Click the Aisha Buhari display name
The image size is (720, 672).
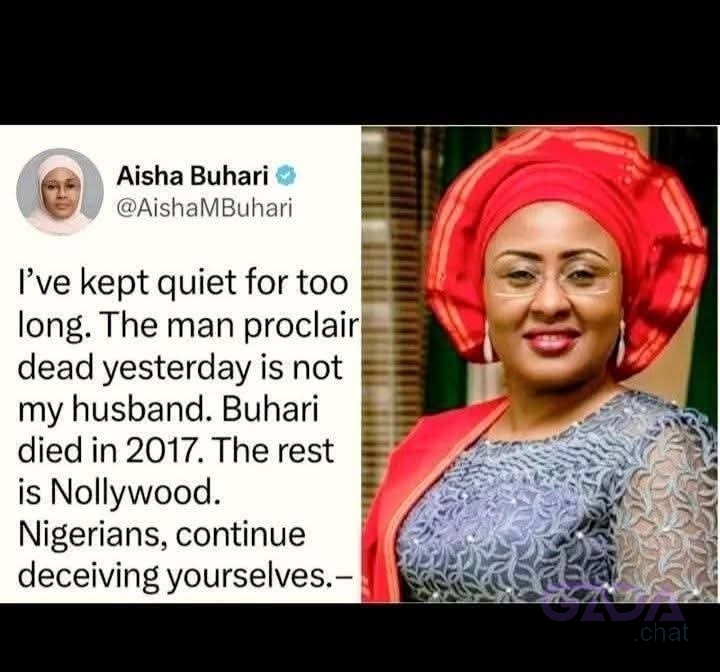[192, 175]
